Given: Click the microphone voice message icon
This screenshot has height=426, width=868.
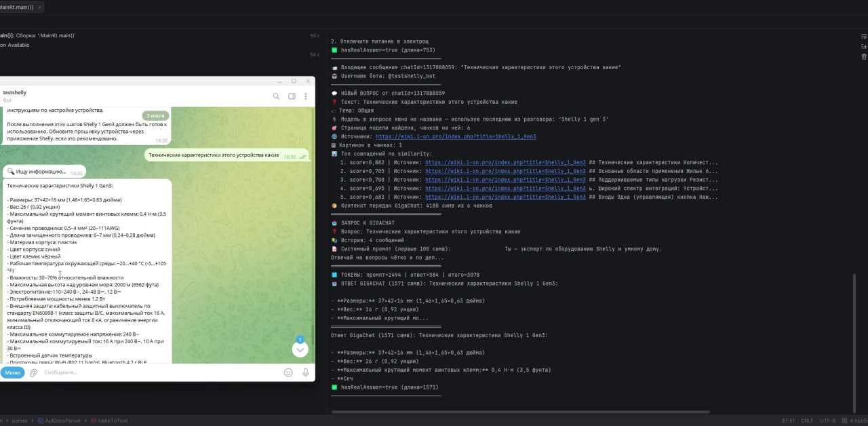Looking at the screenshot, I should coord(306,372).
